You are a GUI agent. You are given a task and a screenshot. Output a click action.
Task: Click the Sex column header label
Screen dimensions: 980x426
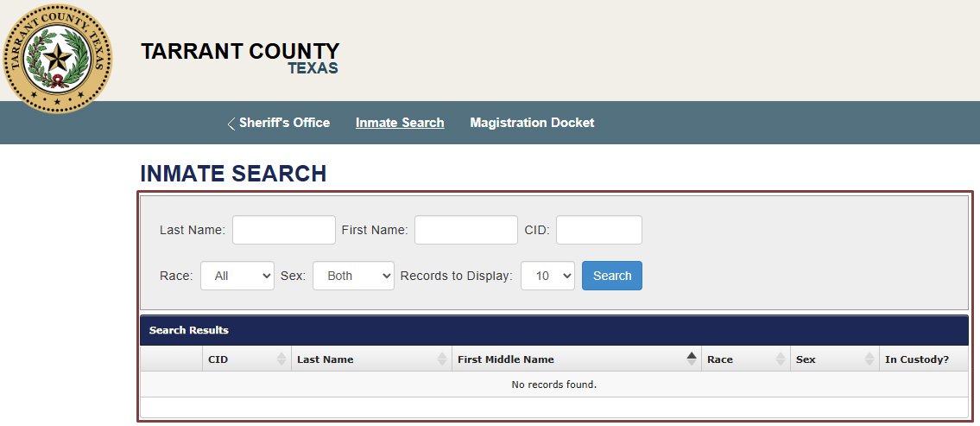pos(806,359)
